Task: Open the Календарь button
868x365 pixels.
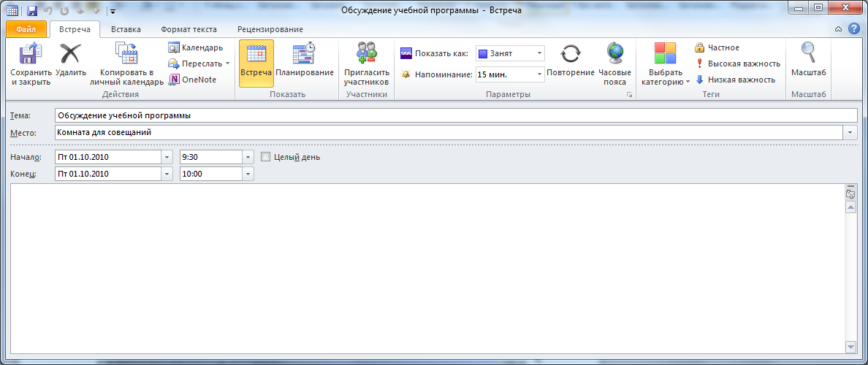Action: (195, 47)
